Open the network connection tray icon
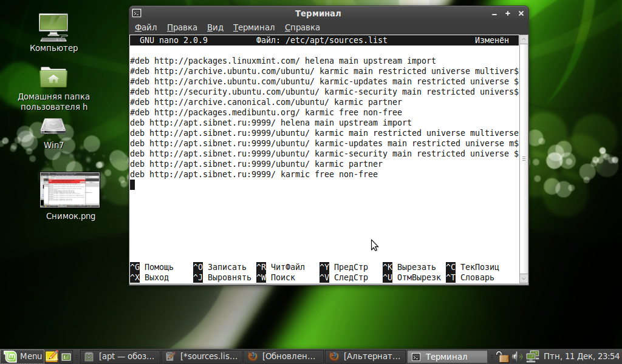The image size is (622, 364). 532,357
